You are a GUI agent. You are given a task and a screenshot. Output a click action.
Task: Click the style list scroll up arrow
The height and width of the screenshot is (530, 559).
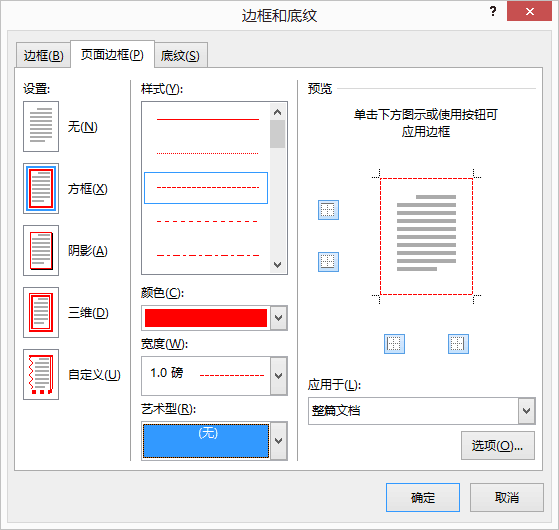278,112
